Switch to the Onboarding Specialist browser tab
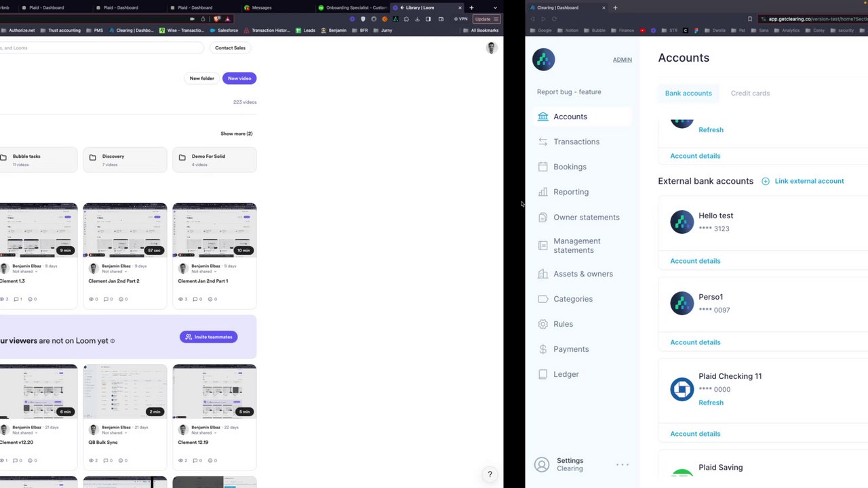This screenshot has width=868, height=488. pos(353,7)
